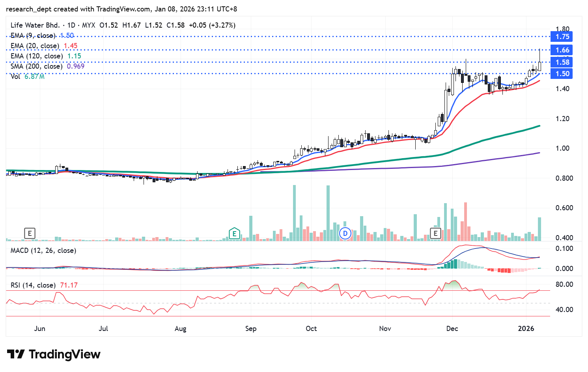The height and width of the screenshot is (372, 588).
Task: Select the 1.66 price level tag
Action: 562,50
